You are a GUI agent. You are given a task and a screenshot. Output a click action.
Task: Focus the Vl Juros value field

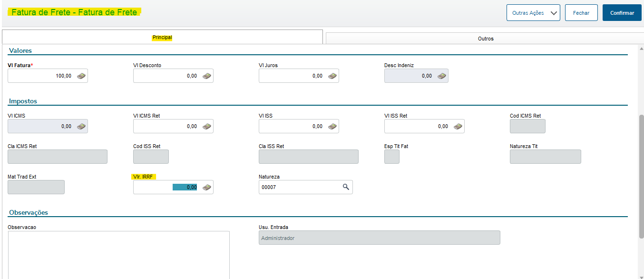[x=299, y=76]
